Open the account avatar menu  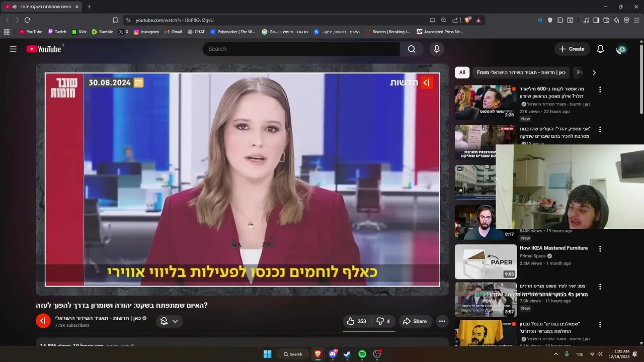[621, 49]
